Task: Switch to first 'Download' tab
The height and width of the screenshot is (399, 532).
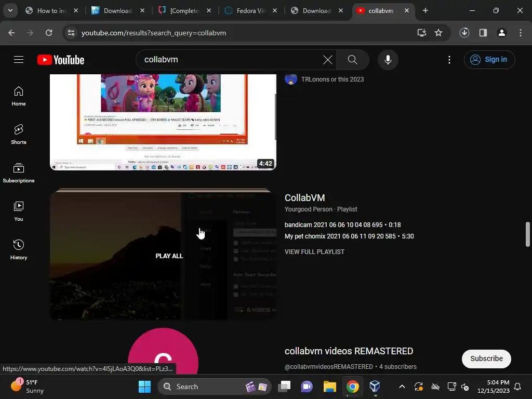Action: (x=118, y=11)
